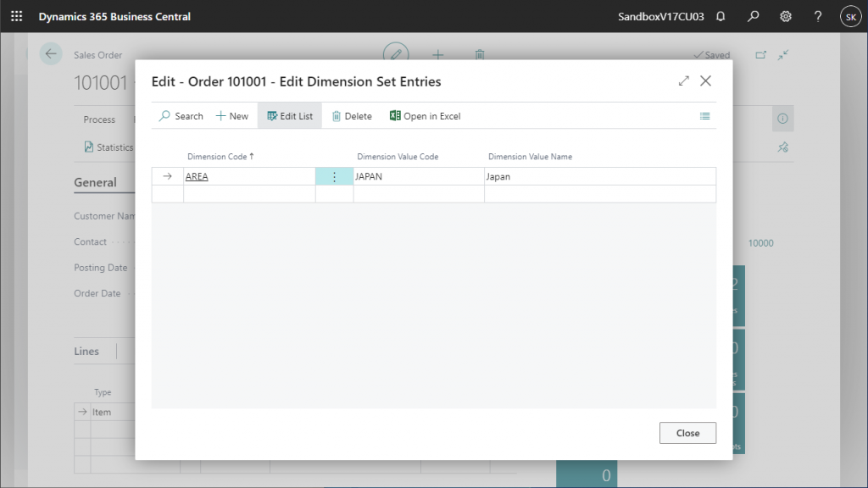Screen dimensions: 868x488
Task: Click the 10000 value on Sales Order
Action: tap(760, 243)
